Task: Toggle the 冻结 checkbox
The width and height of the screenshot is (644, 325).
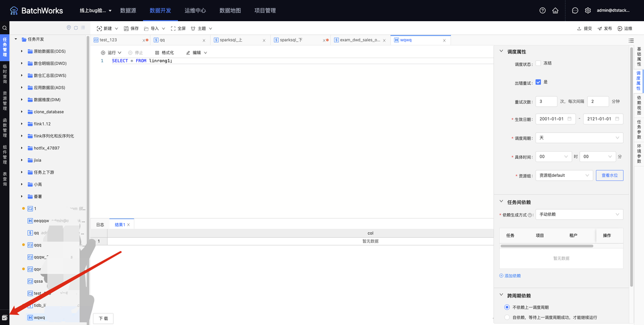Action: click(538, 63)
